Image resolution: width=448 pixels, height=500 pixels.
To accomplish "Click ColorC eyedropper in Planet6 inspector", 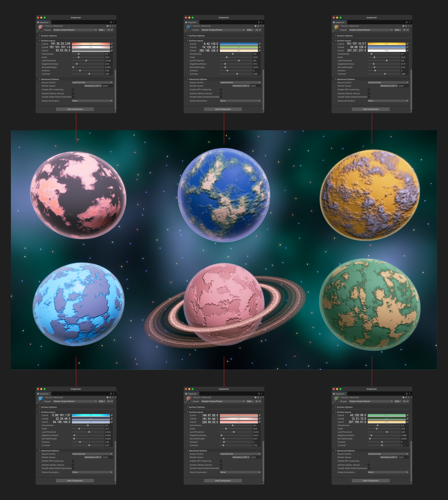I will (407, 422).
